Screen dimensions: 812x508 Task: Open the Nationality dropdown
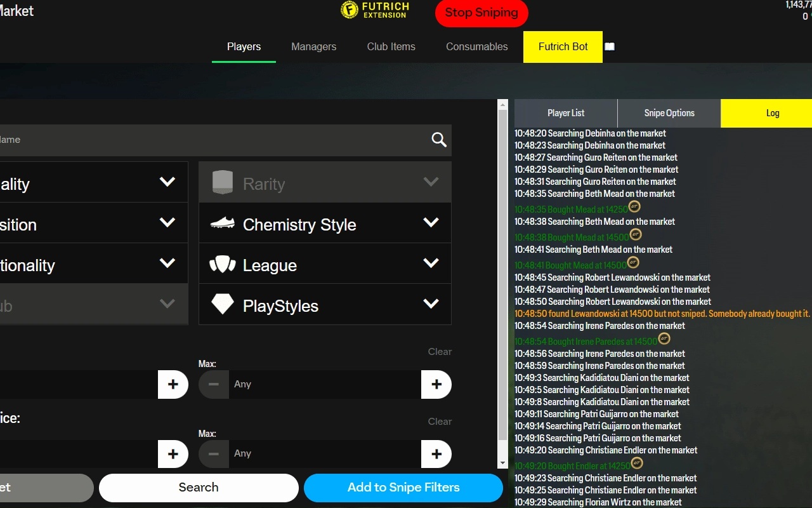coord(167,264)
